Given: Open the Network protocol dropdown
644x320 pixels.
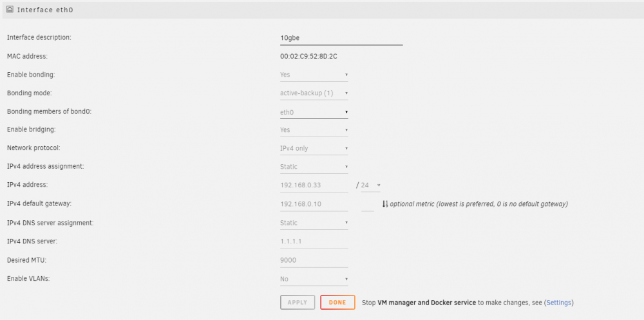Looking at the screenshot, I should (x=314, y=148).
